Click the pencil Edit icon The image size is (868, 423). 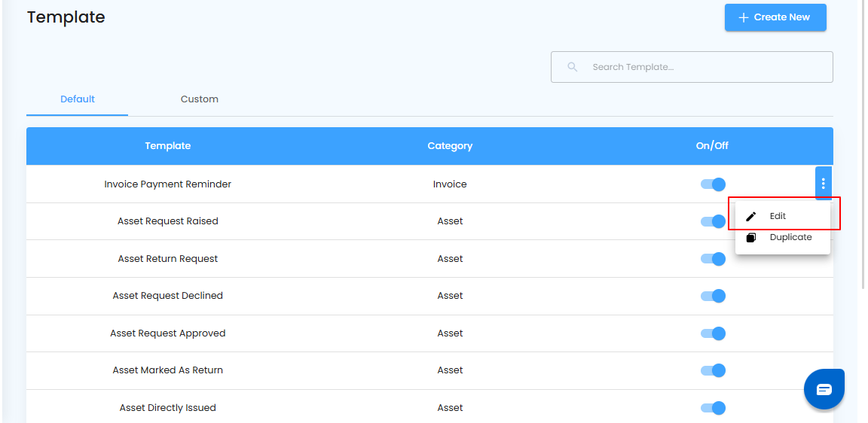pos(750,217)
